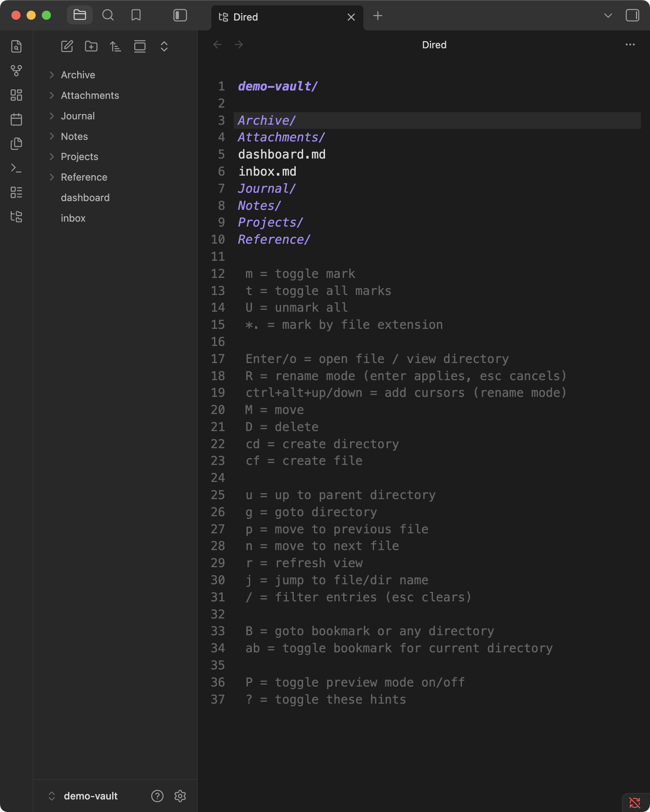Open the tab list dropdown

(608, 16)
